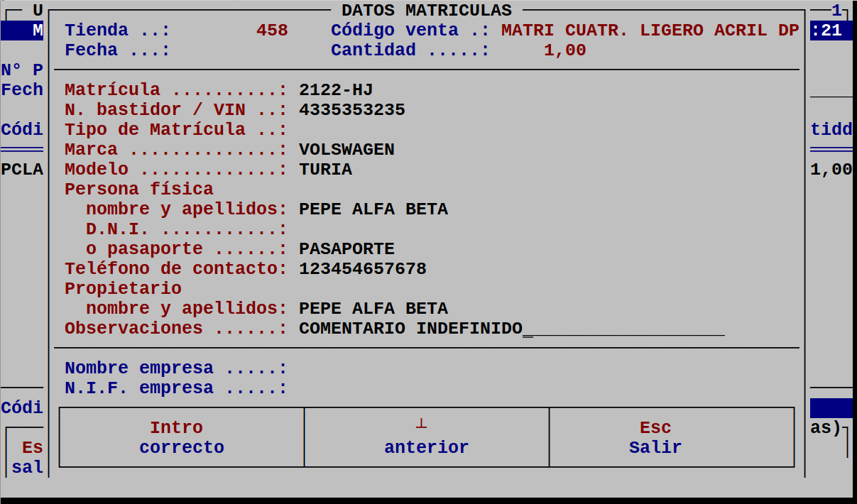This screenshot has width=857, height=504.
Task: Click the o pasaporte field showing PASAPORTE
Action: point(346,248)
